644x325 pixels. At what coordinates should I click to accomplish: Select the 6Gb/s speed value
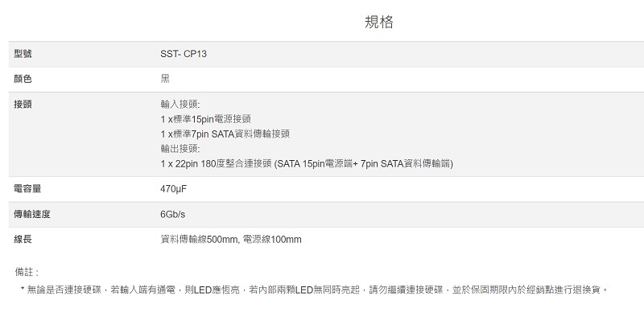click(173, 214)
